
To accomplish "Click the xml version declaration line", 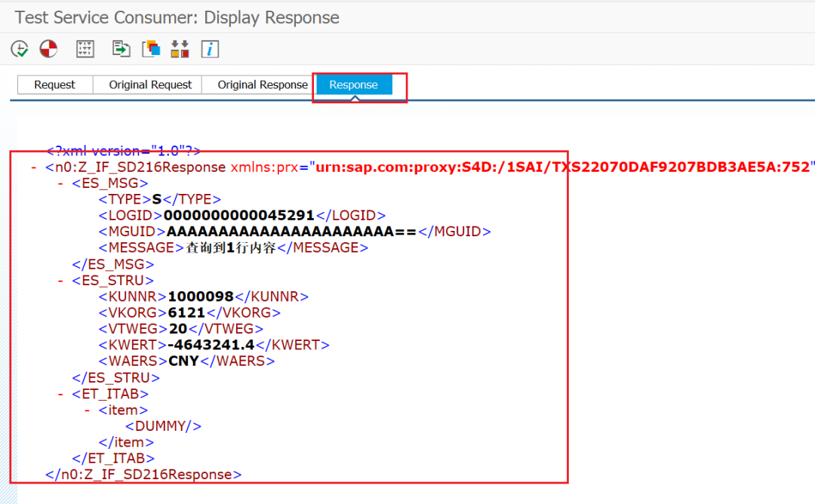I will pyautogui.click(x=124, y=151).
